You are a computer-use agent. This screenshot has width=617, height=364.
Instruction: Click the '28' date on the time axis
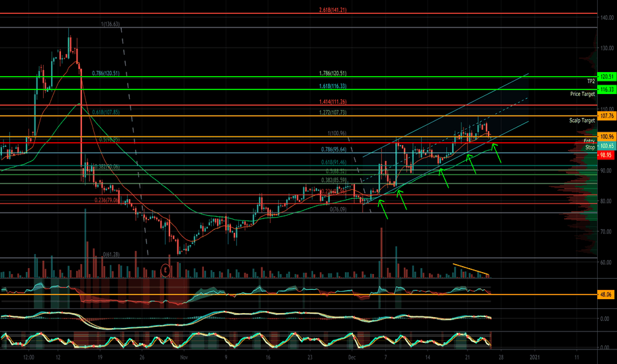pos(501,357)
